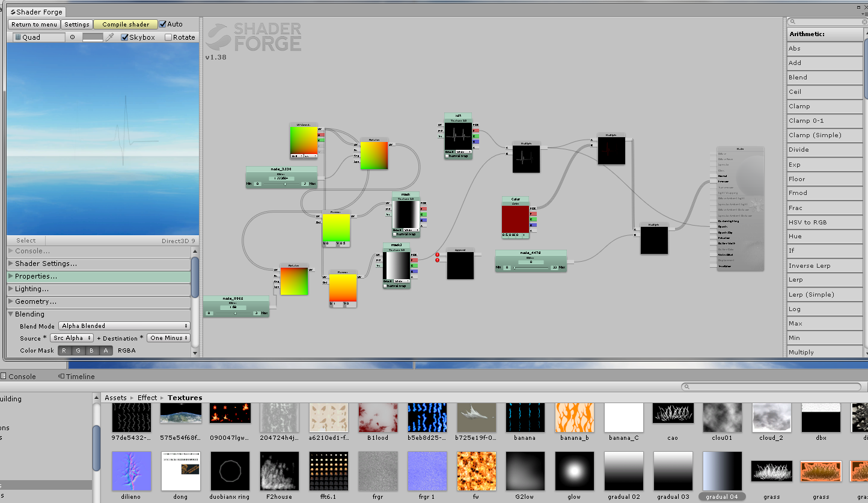This screenshot has width=868, height=503.
Task: Add a Clamp 0-1 node from list
Action: click(x=825, y=121)
